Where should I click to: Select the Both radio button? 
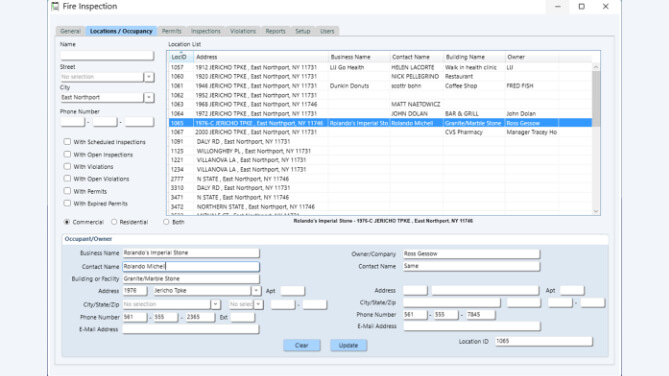point(166,222)
